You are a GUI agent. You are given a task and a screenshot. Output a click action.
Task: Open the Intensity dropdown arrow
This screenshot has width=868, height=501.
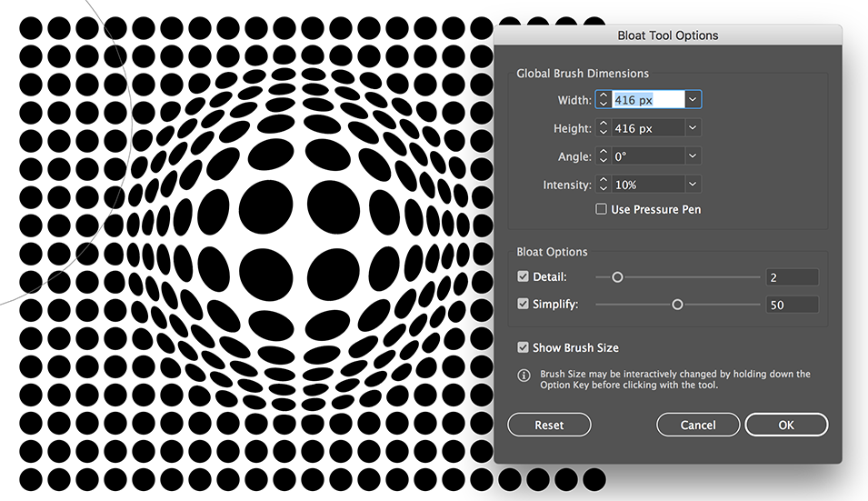(x=693, y=185)
